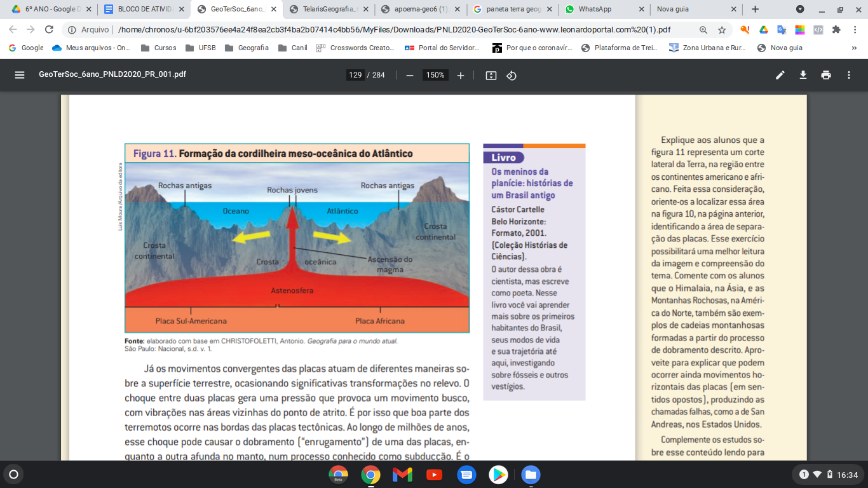Open Google Chrome from the shelf

(370, 475)
